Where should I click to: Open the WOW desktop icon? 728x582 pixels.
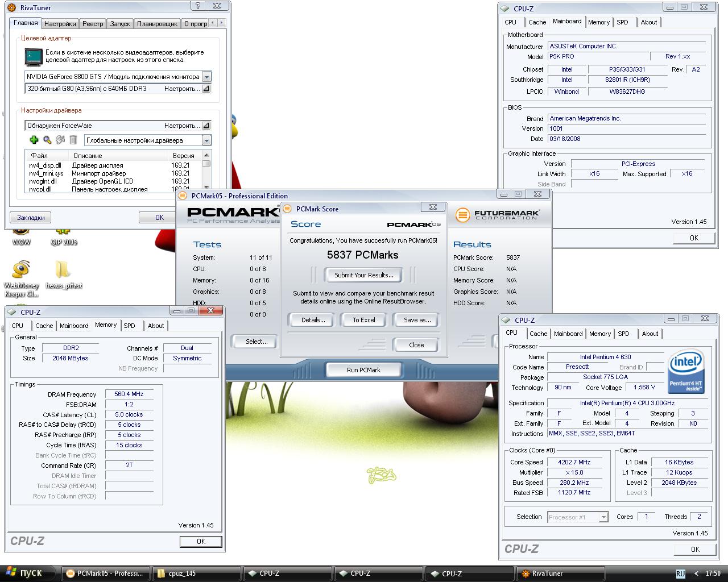tap(21, 236)
